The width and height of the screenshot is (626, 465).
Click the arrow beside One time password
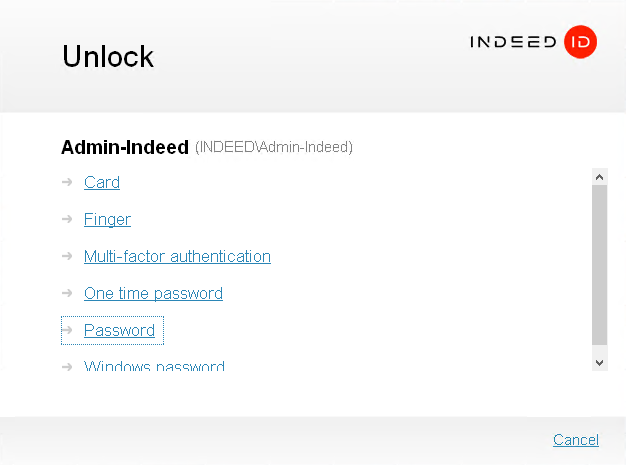[x=67, y=293]
